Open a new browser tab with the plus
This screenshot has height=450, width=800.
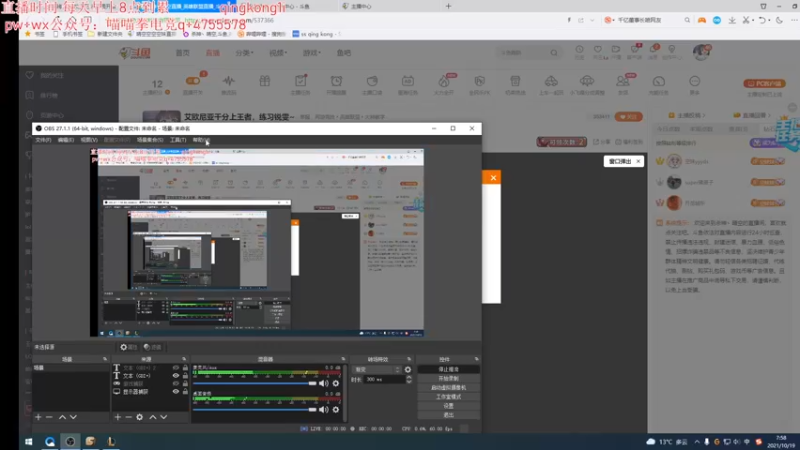[448, 6]
